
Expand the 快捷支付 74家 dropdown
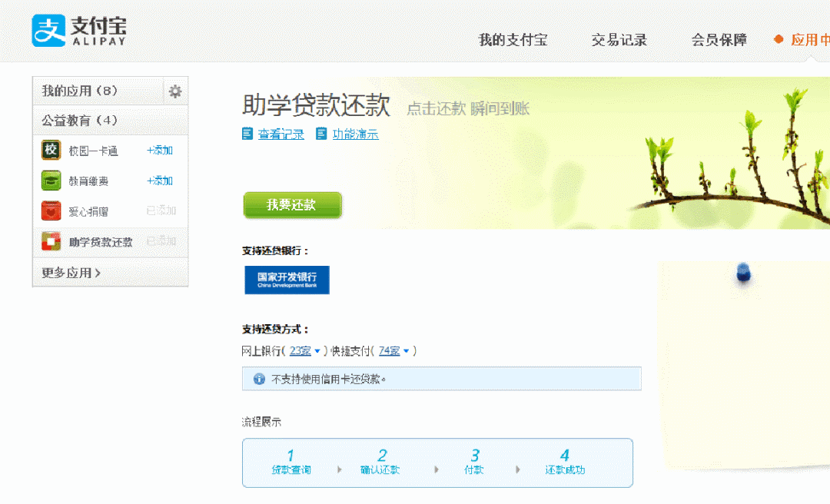point(393,351)
